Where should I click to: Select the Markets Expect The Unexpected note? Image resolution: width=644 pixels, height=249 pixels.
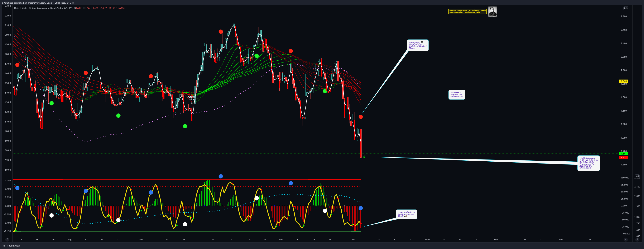(x=457, y=95)
